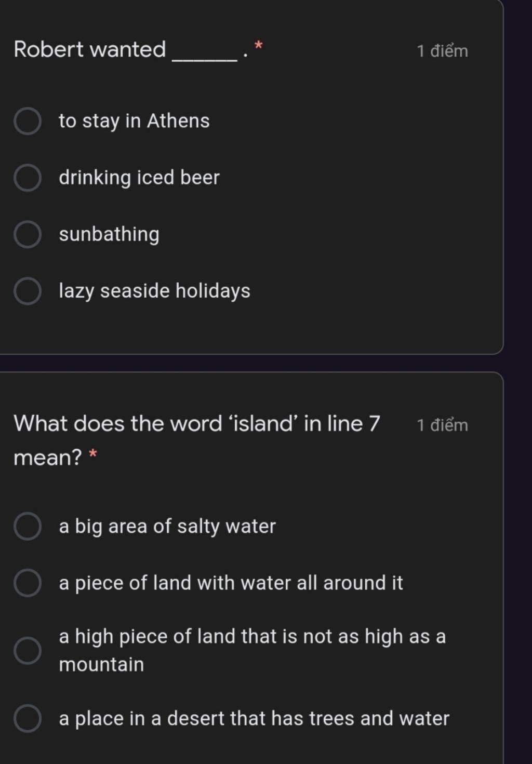The height and width of the screenshot is (764, 532).
Task: Choose the radio circle beside 'drinking iced beer'
Action: (x=28, y=178)
